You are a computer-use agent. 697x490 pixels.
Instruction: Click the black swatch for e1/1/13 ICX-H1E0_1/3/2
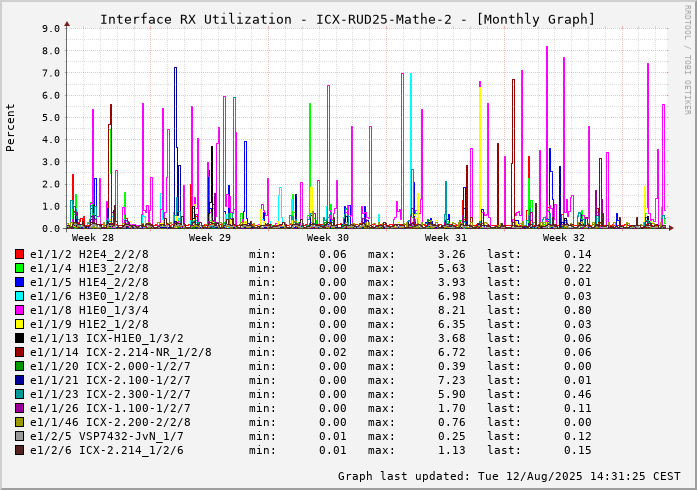20,338
